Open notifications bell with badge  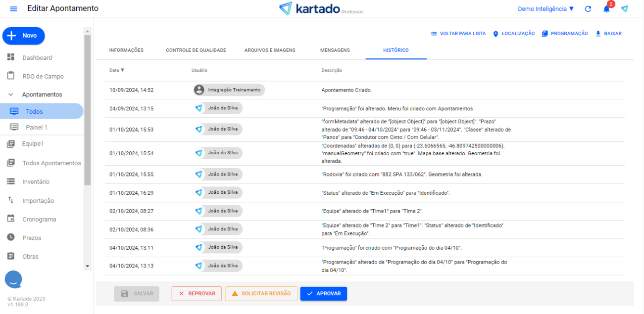coord(606,9)
